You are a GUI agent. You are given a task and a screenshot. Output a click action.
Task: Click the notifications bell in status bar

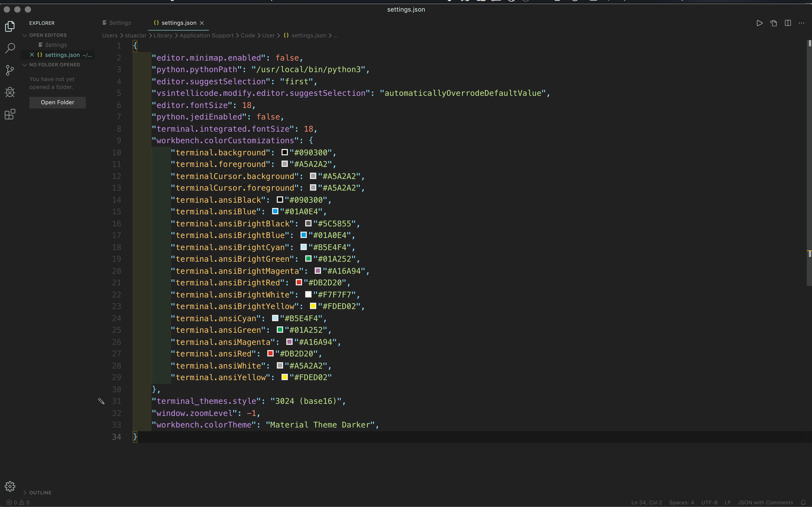[x=803, y=502]
